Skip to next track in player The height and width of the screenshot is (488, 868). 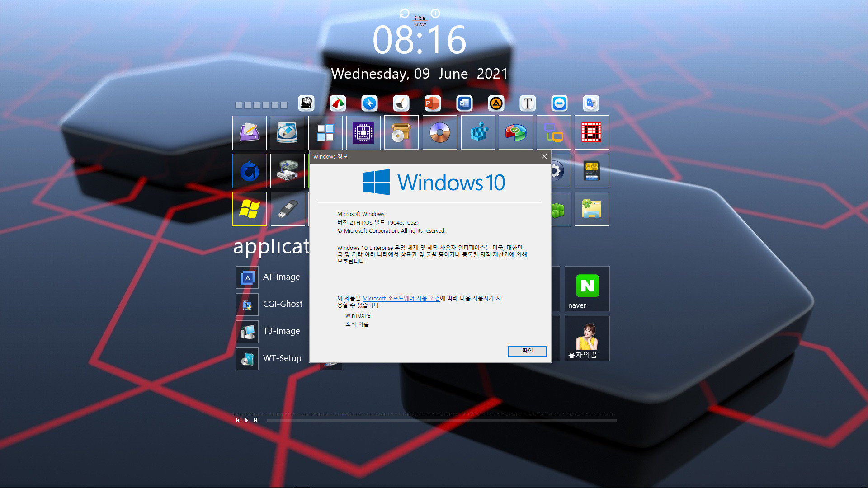tap(255, 421)
